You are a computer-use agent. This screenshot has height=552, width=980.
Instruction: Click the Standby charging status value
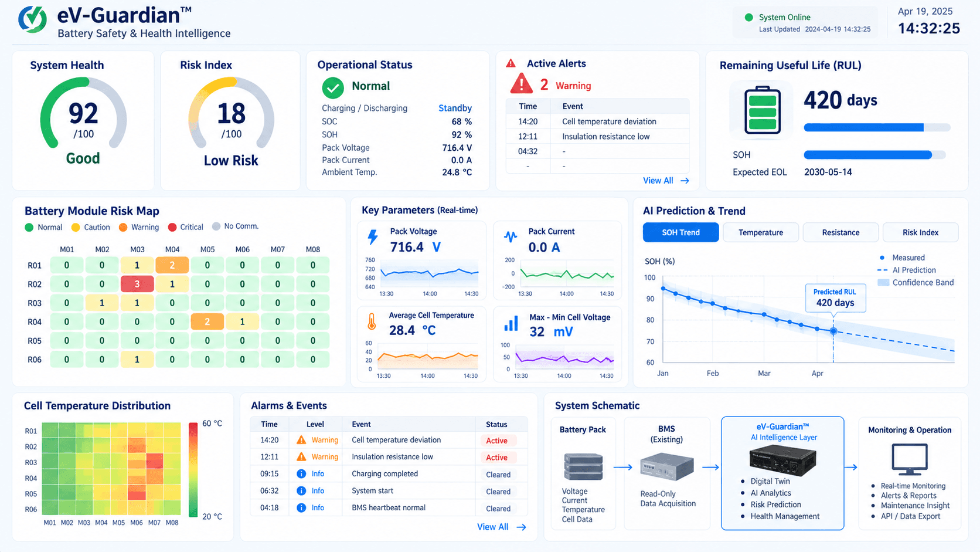[x=455, y=108]
